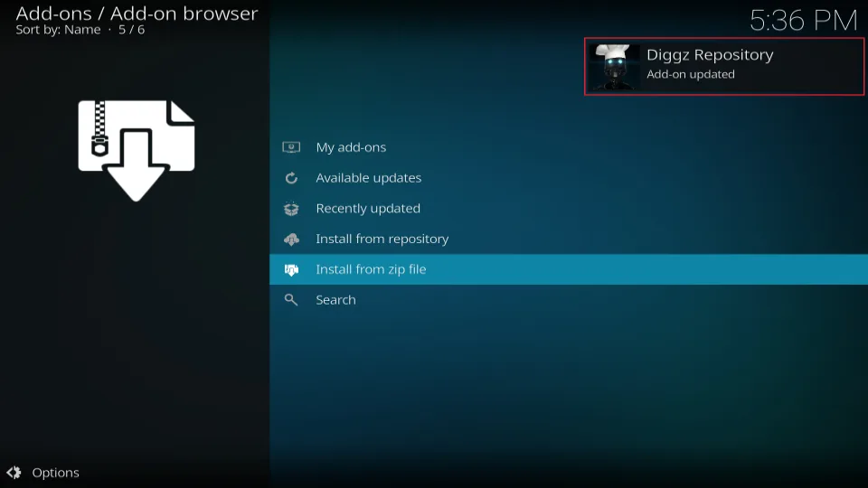Image resolution: width=868 pixels, height=488 pixels.
Task: Open the Options text button
Action: point(55,473)
